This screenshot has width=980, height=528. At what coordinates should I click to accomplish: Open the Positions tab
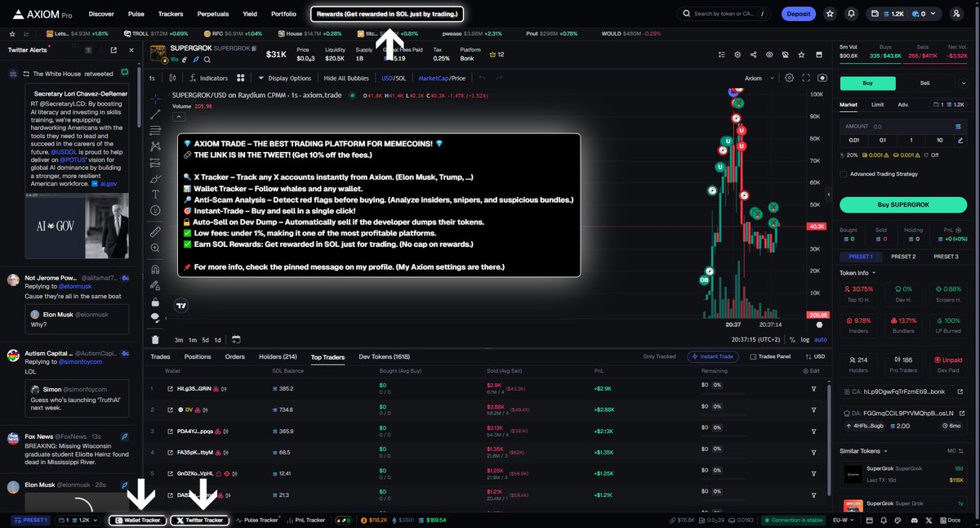pos(198,356)
